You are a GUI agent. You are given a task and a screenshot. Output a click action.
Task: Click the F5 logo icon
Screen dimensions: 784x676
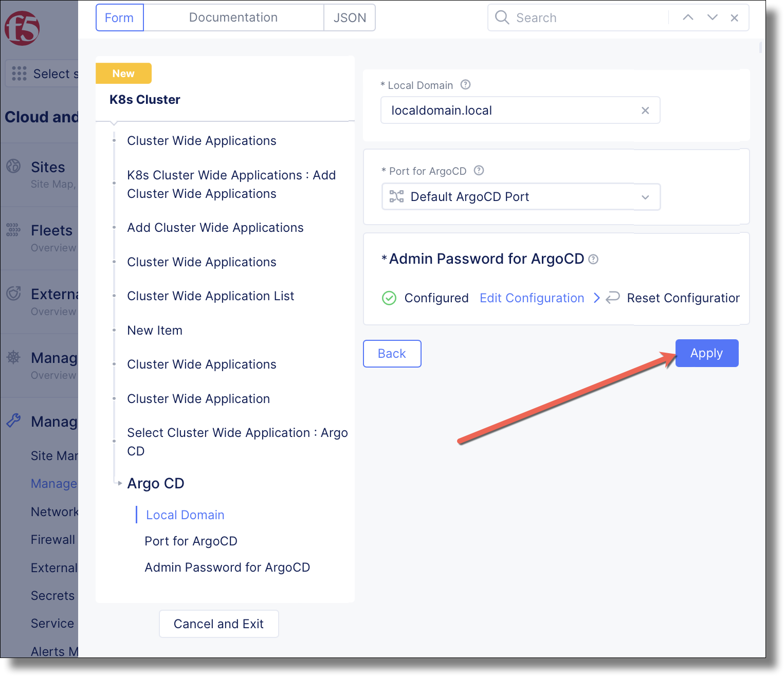(22, 28)
